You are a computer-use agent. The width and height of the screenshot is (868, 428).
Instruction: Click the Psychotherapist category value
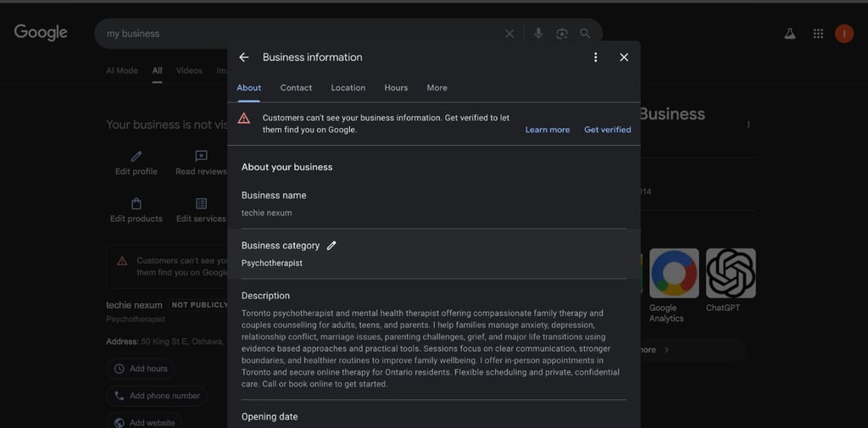click(272, 263)
